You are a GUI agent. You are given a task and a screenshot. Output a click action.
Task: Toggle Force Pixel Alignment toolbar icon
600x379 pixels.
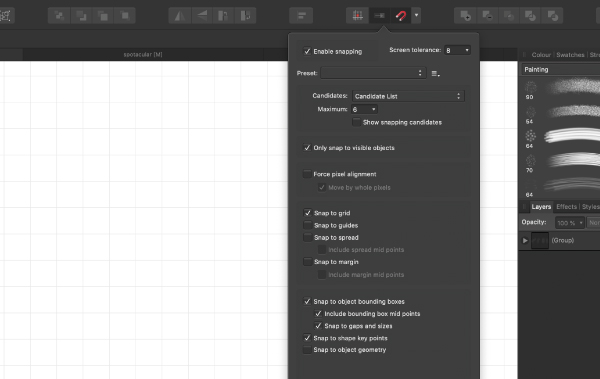pos(357,16)
